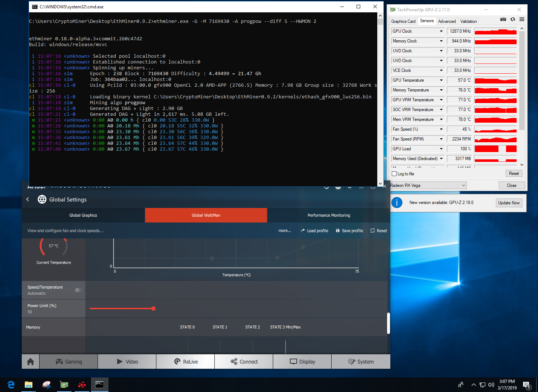Switch to the Advanced tab in GPU-Z
This screenshot has height=392, width=538.
(447, 21)
